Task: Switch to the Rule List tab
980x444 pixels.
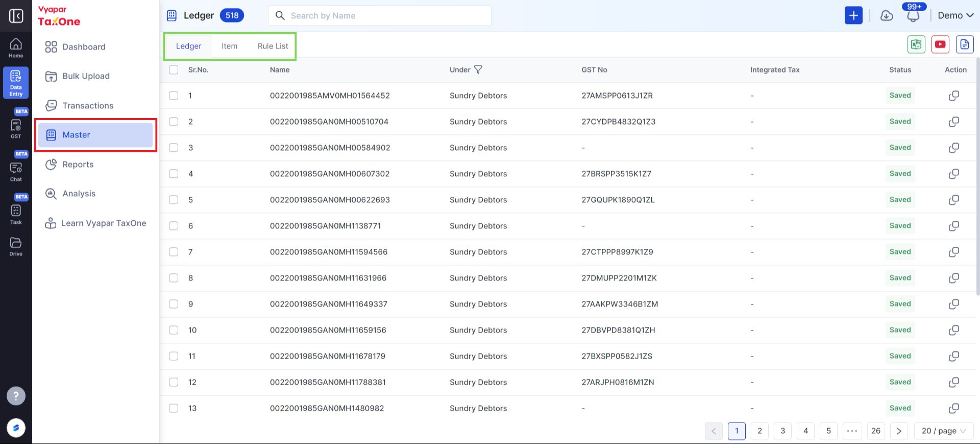Action: pos(273,46)
